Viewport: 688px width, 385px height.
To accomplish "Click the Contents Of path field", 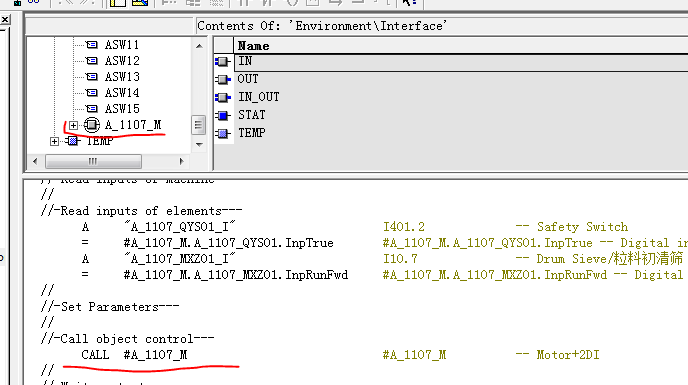I will pos(442,26).
